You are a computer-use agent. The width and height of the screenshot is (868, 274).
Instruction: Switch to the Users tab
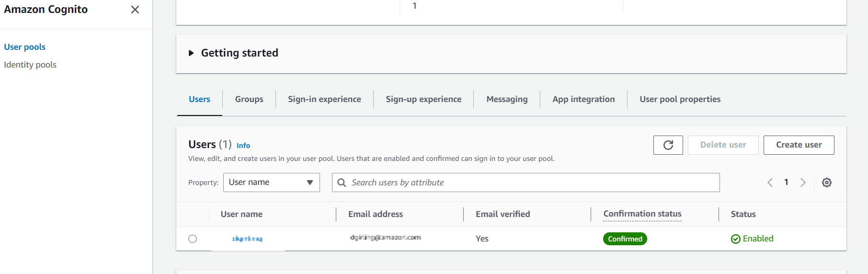199,99
